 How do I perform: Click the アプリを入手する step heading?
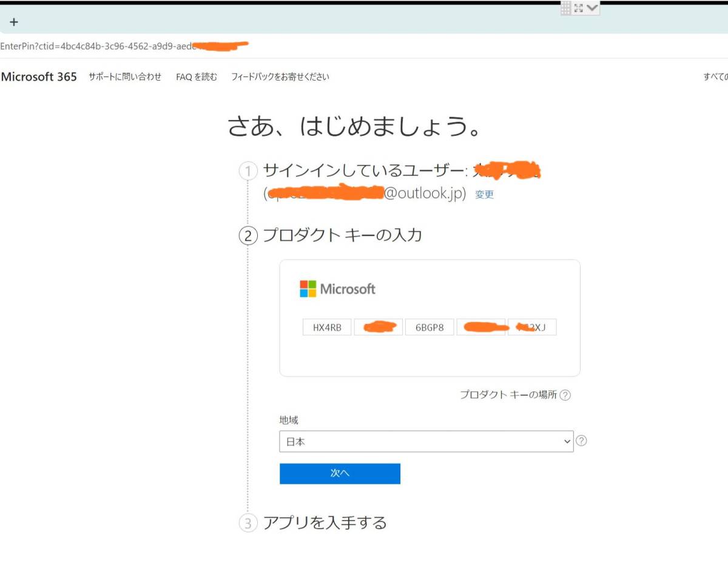[325, 522]
